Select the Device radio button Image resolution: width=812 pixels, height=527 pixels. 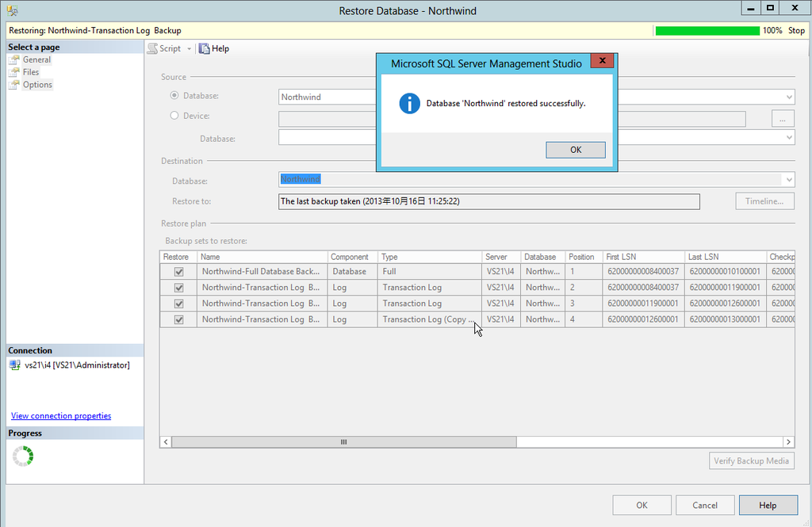coord(174,116)
